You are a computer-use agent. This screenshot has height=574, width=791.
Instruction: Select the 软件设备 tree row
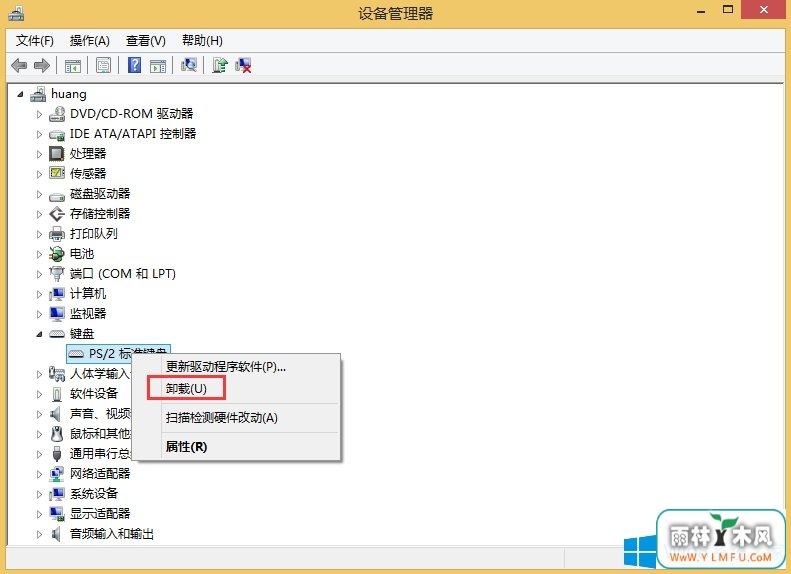tap(94, 393)
